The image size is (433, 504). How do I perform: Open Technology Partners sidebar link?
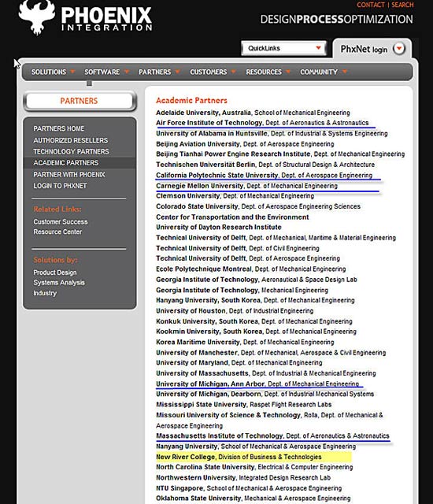[x=72, y=151]
